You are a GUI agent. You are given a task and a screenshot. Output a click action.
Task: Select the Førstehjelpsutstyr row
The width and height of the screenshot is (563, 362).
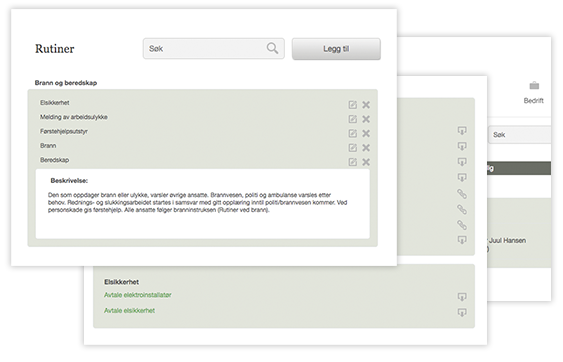pyautogui.click(x=203, y=132)
